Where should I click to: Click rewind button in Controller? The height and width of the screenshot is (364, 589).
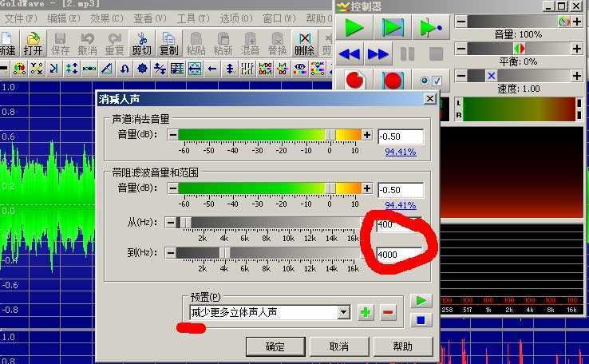pos(350,54)
